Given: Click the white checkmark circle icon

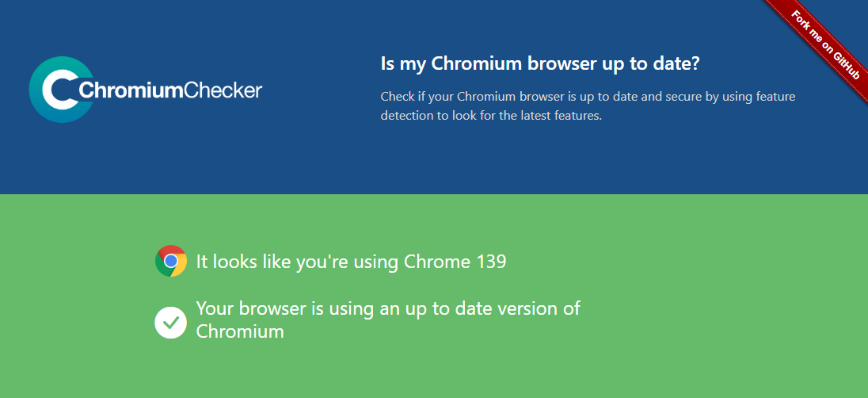Looking at the screenshot, I should click(170, 322).
